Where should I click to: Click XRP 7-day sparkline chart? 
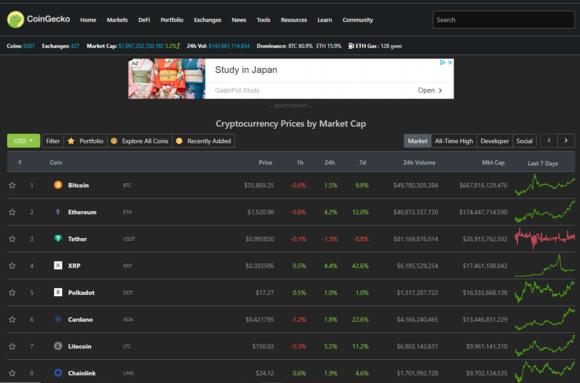click(544, 265)
